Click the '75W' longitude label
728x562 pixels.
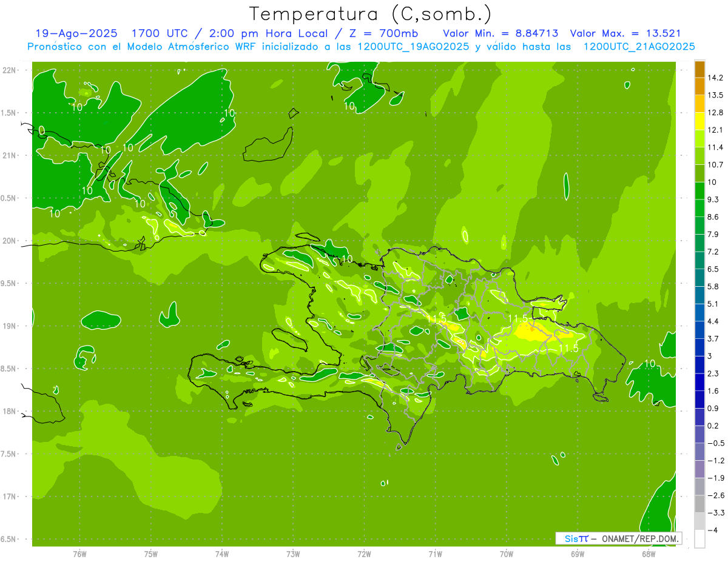pos(150,554)
